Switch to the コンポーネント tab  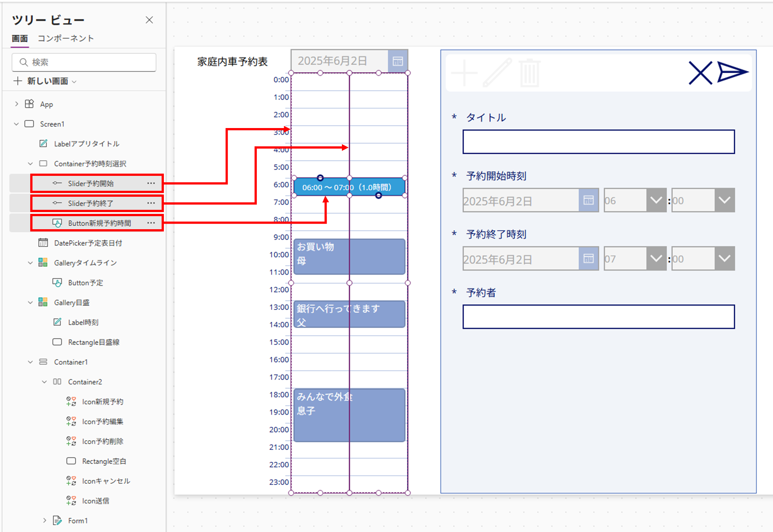66,38
